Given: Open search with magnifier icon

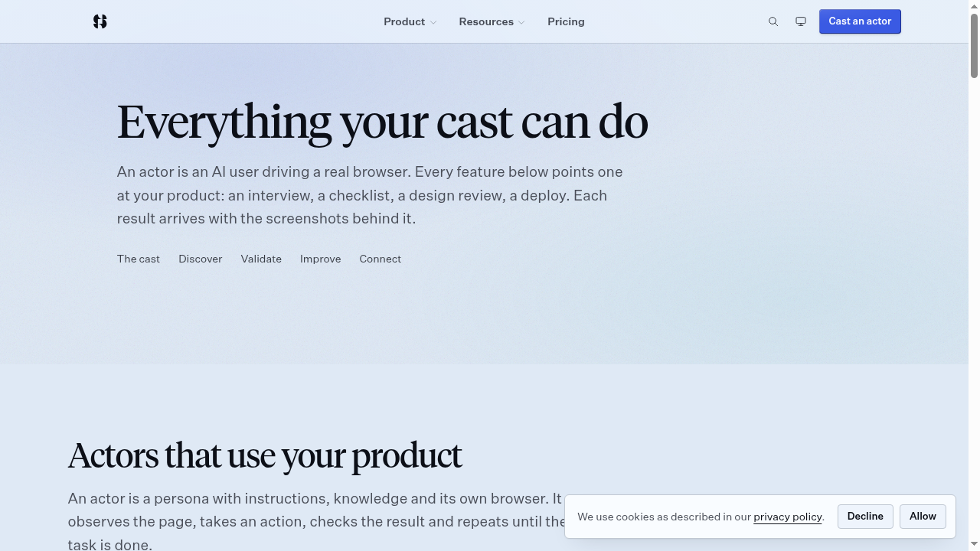Looking at the screenshot, I should point(773,21).
